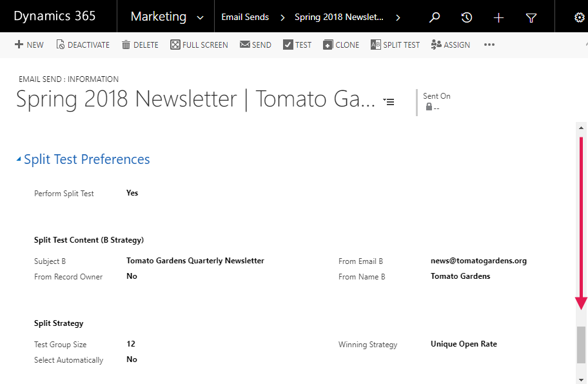
Task: Click the Split Test A/B icon
Action: [x=376, y=45]
